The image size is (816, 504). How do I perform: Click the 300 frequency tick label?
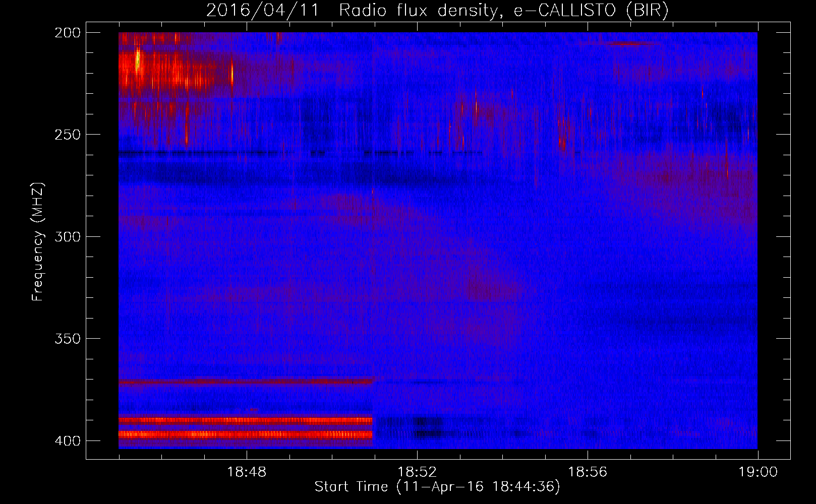[x=68, y=236]
